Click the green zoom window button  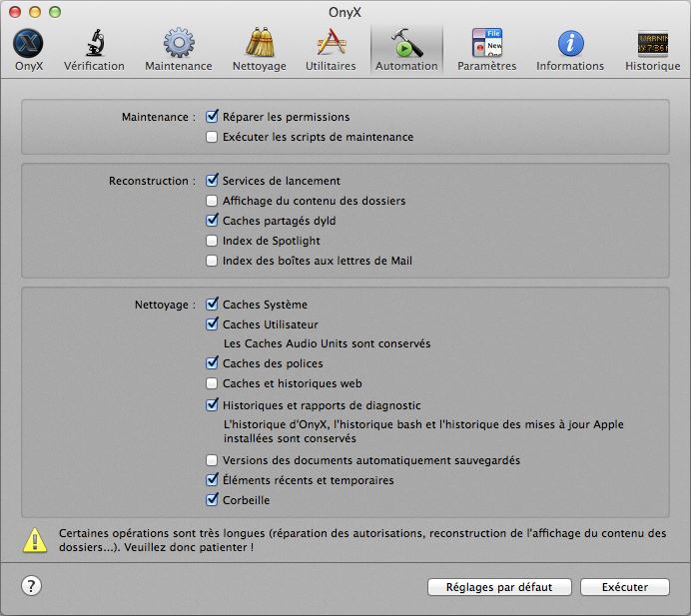tap(55, 12)
